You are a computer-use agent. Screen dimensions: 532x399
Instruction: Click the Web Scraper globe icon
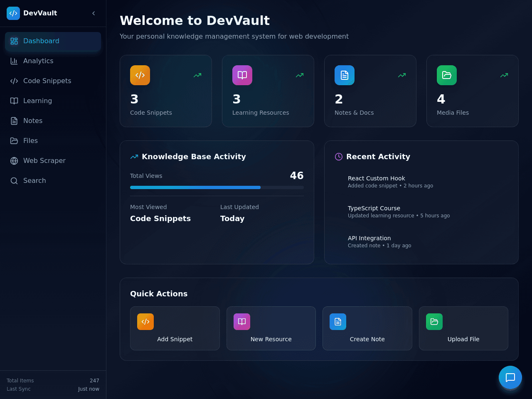[14, 161]
